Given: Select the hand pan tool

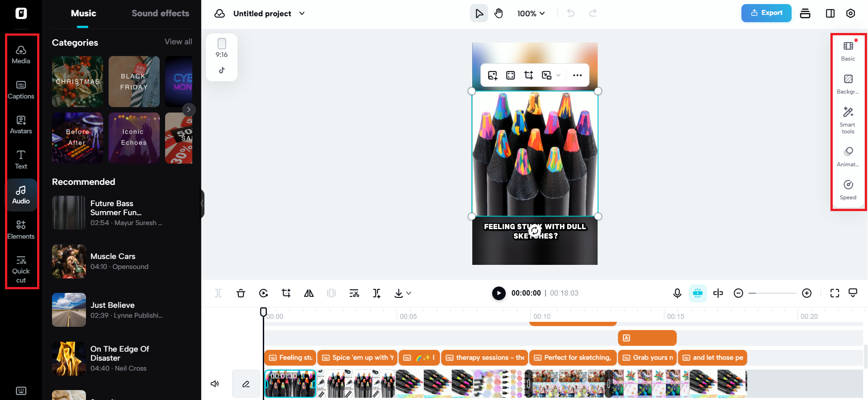Looking at the screenshot, I should pos(498,14).
